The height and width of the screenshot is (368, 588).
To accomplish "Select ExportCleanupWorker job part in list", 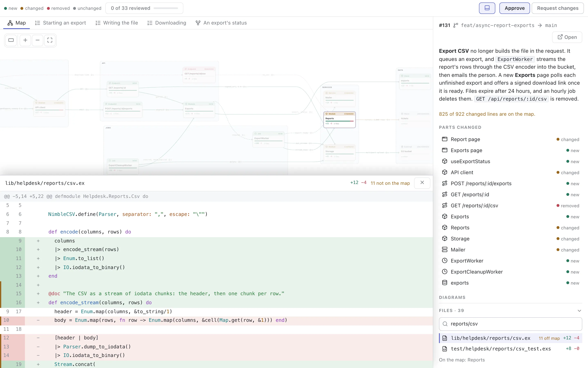I will [x=510, y=272].
